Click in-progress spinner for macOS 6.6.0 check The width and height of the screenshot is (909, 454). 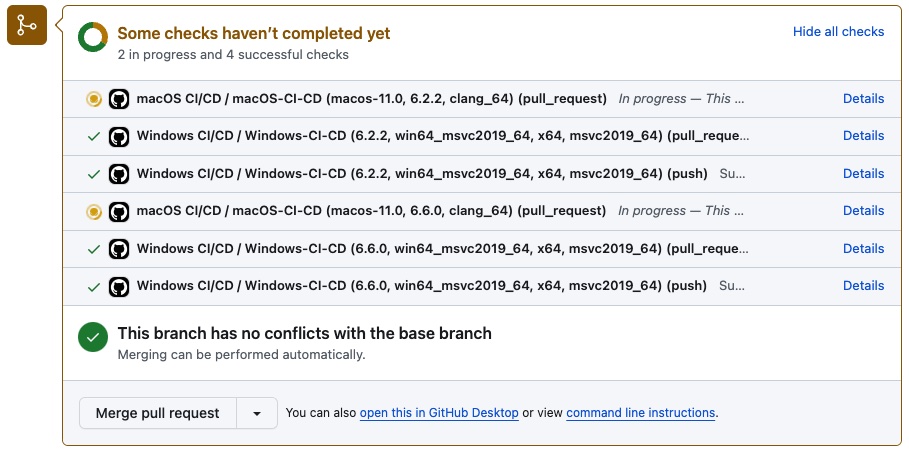click(94, 212)
